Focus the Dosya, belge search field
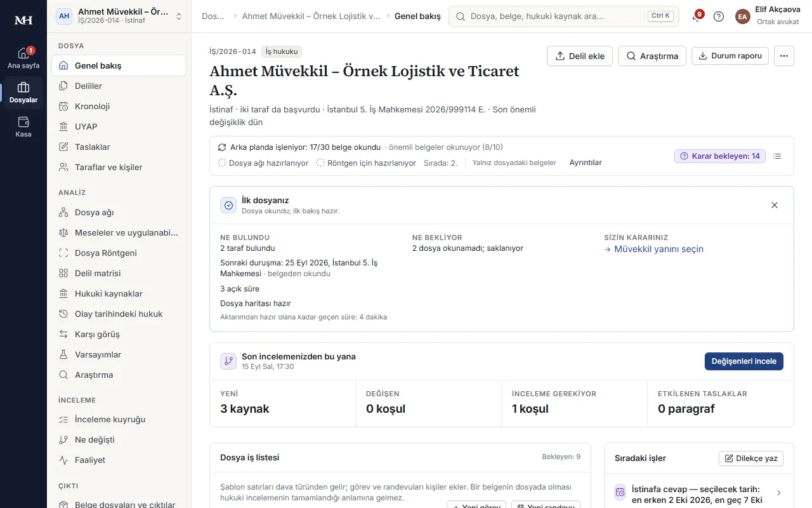Image resolution: width=812 pixels, height=508 pixels. 564,17
